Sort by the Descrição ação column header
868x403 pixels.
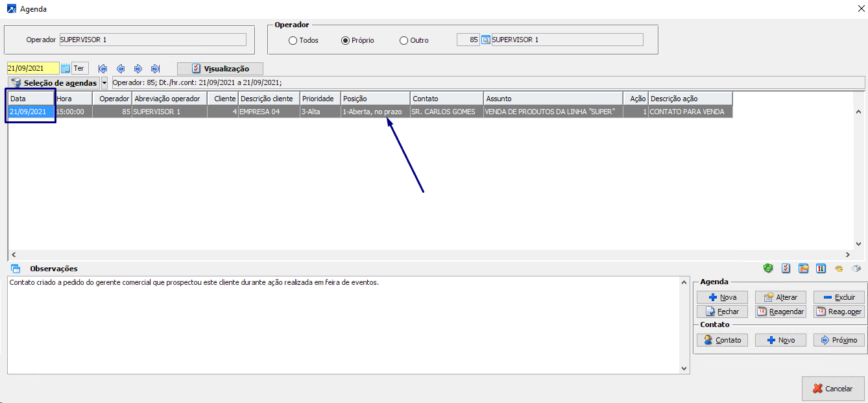click(x=690, y=99)
